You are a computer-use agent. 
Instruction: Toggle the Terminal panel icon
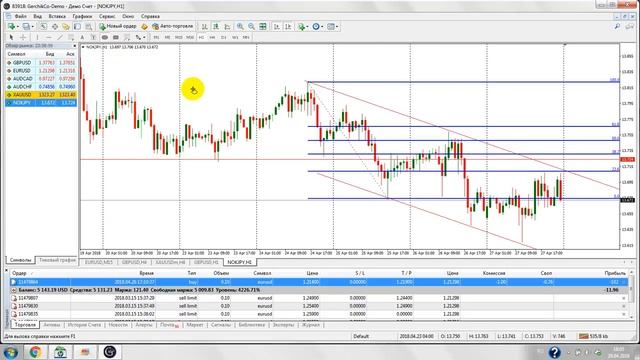(77, 27)
